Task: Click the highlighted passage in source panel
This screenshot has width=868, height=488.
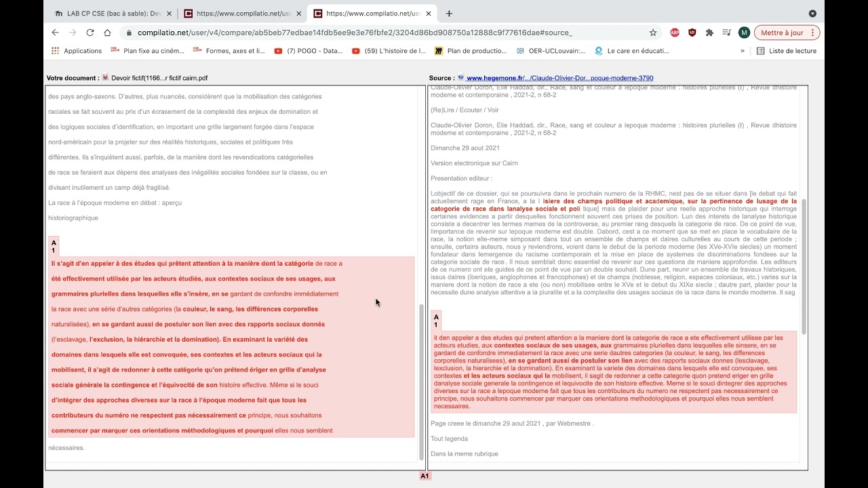Action: coord(614,372)
